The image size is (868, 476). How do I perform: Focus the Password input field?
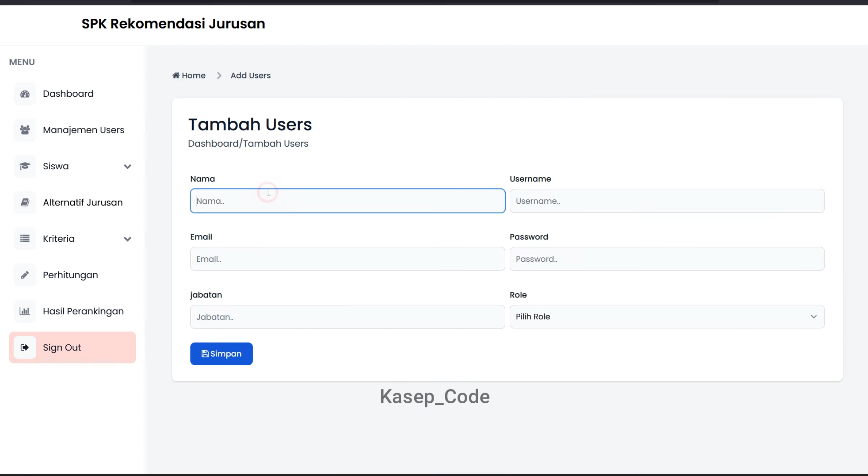click(x=667, y=259)
